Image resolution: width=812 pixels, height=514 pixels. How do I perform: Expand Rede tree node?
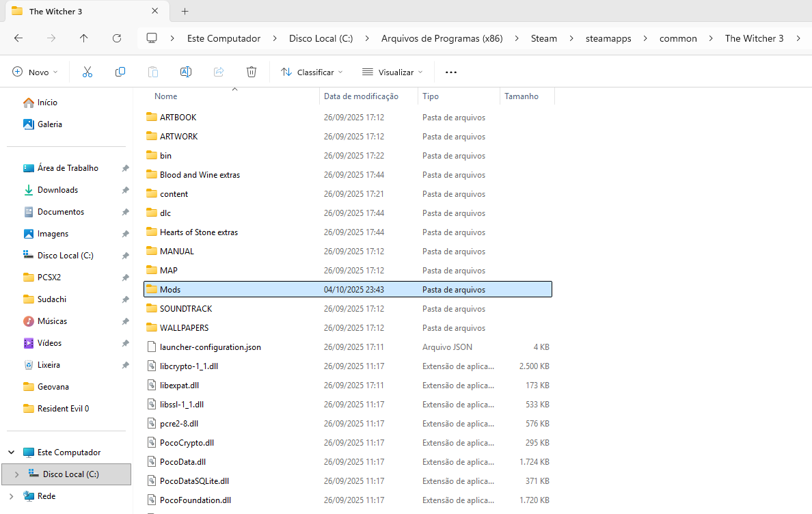coord(12,496)
